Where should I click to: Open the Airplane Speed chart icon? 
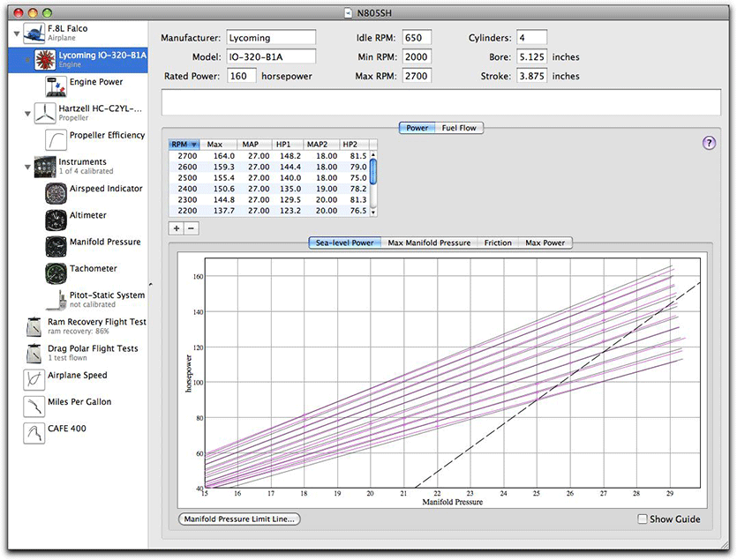pos(34,379)
